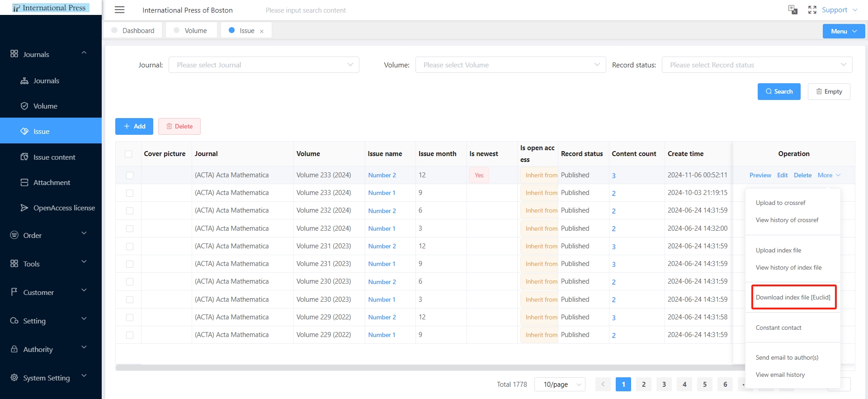Select Constant contact menu item
868x399 pixels.
coord(778,328)
